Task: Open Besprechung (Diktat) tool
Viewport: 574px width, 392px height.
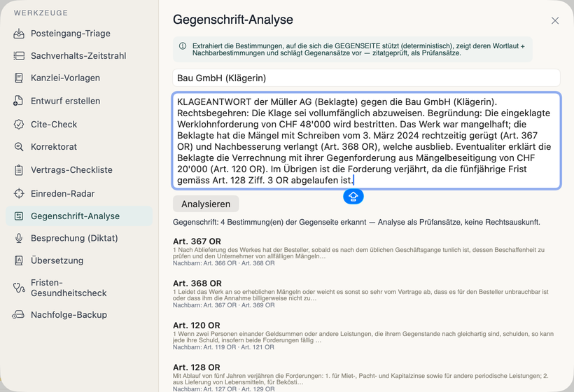Action: (79, 238)
